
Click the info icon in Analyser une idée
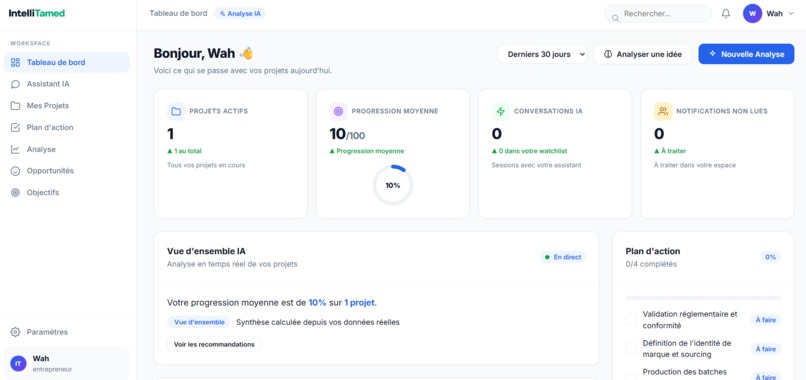click(608, 54)
